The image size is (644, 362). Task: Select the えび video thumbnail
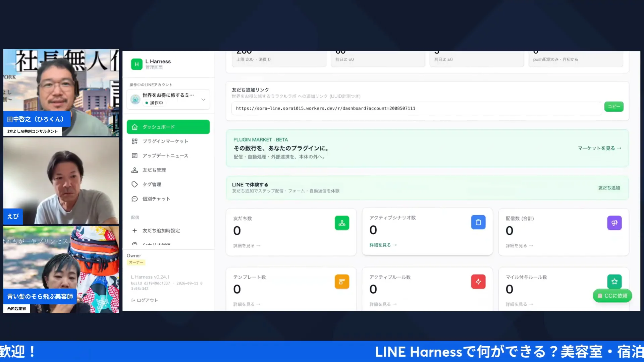click(61, 181)
